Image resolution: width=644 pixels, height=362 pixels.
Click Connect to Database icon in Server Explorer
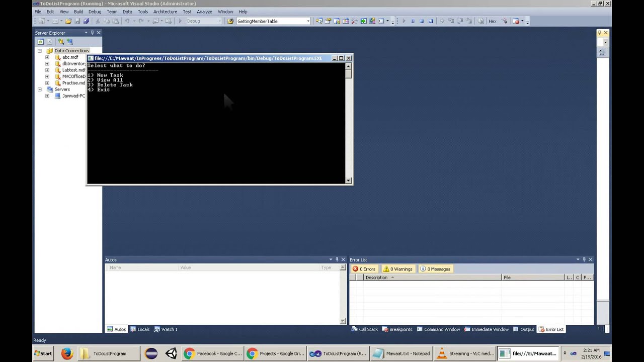[x=61, y=42]
